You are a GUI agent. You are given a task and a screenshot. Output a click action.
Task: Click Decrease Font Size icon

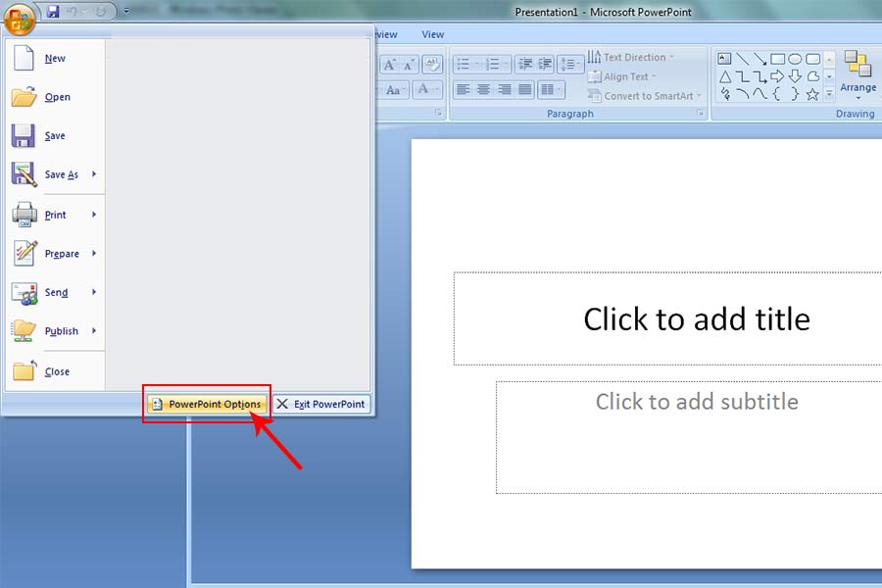410,65
